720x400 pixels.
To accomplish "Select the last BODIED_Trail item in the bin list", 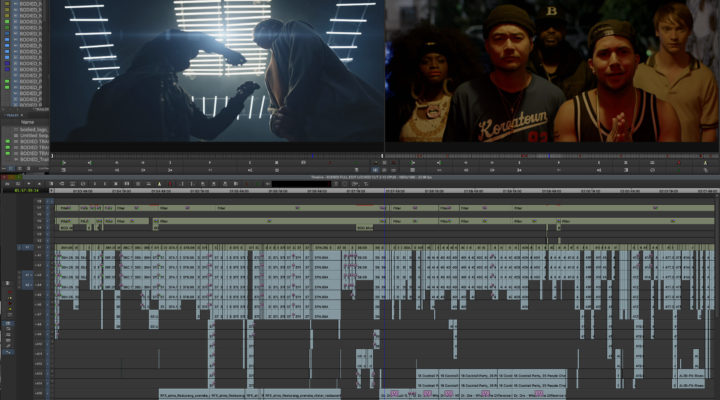I will pos(34,159).
